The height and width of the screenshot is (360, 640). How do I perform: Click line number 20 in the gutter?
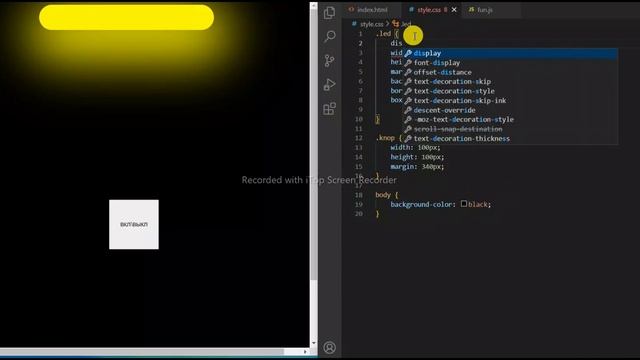[359, 214]
